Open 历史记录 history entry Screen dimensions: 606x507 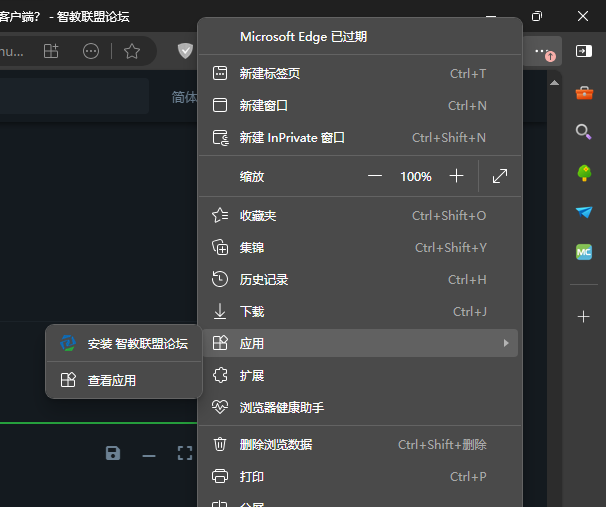coord(360,280)
